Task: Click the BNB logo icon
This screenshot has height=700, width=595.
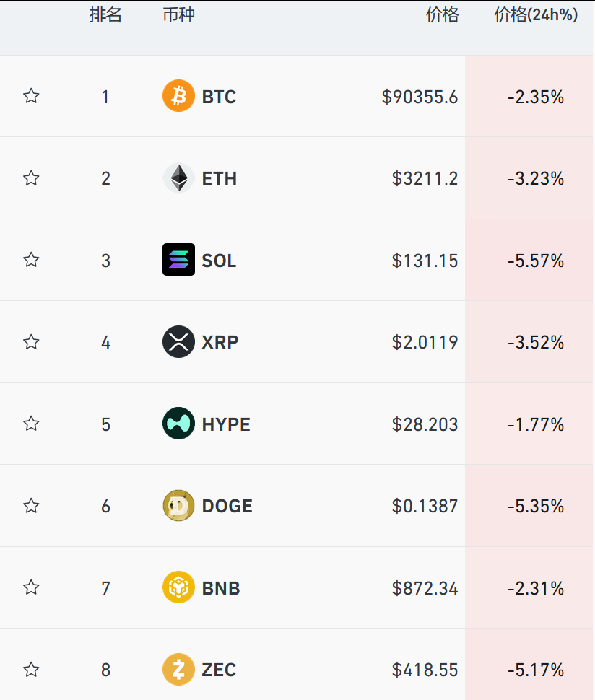Action: point(178,587)
